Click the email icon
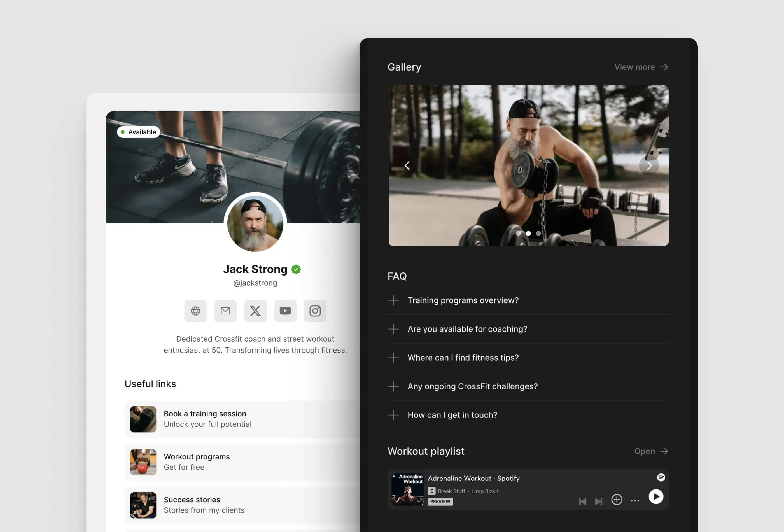This screenshot has height=532, width=784. 225,311
